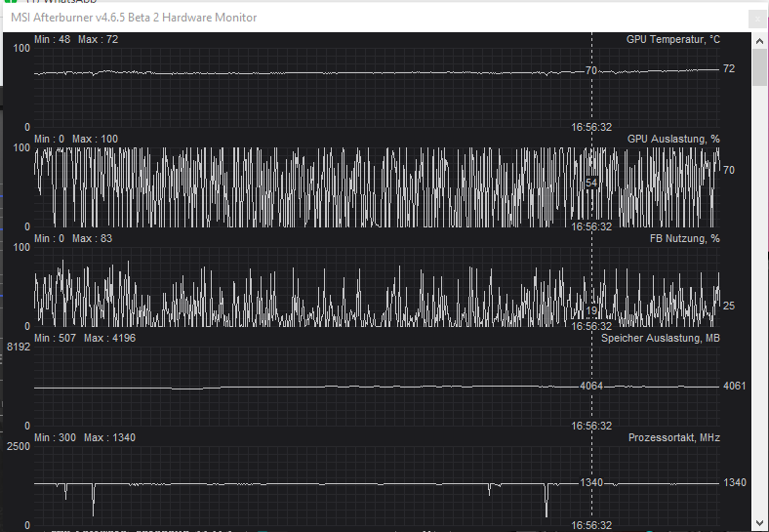Viewport: 769px width, 532px height.
Task: Click the Min : 300 Max : 1340 readout
Action: [x=85, y=437]
